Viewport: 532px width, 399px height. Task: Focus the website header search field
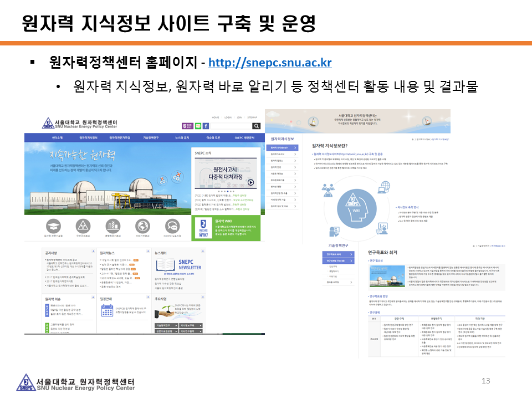[x=231, y=126]
